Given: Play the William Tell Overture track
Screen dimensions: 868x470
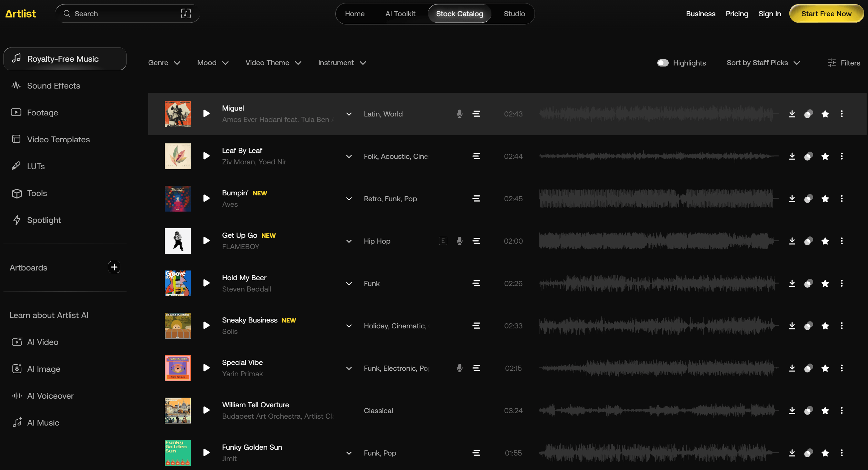Looking at the screenshot, I should (x=206, y=410).
